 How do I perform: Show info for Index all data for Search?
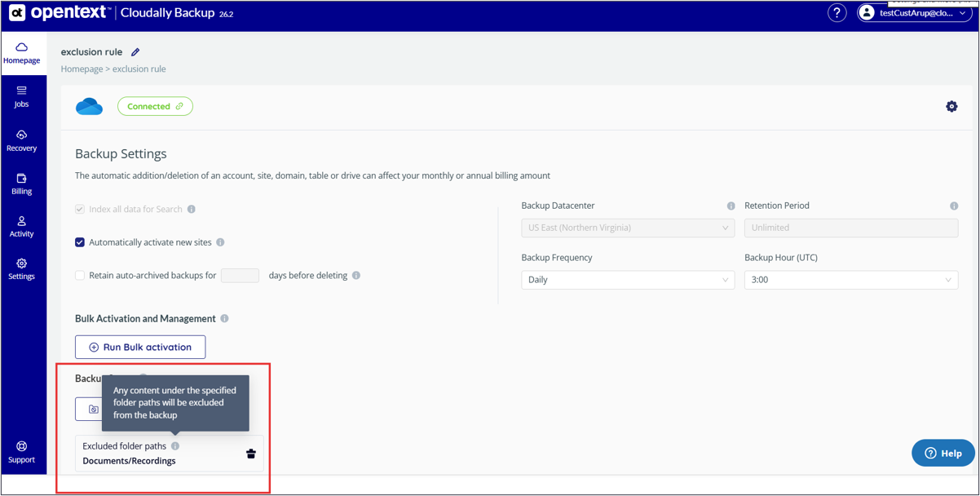pos(192,210)
